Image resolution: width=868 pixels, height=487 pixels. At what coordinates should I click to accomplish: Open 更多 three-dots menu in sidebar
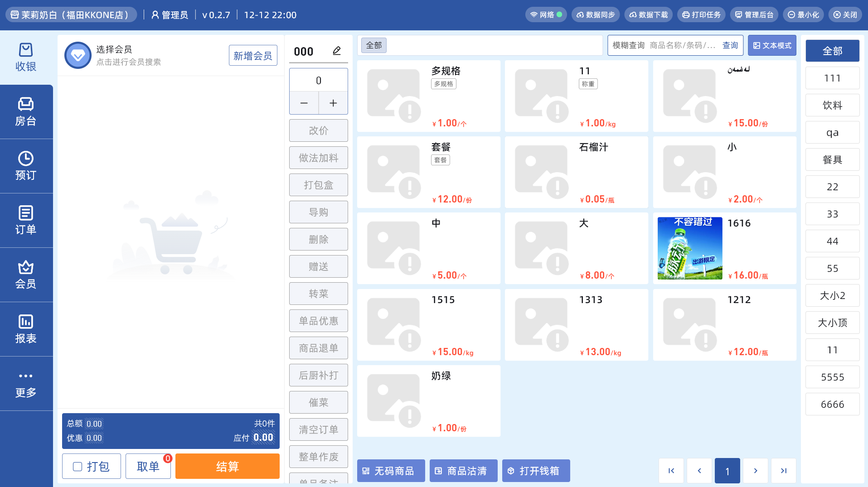coord(26,376)
